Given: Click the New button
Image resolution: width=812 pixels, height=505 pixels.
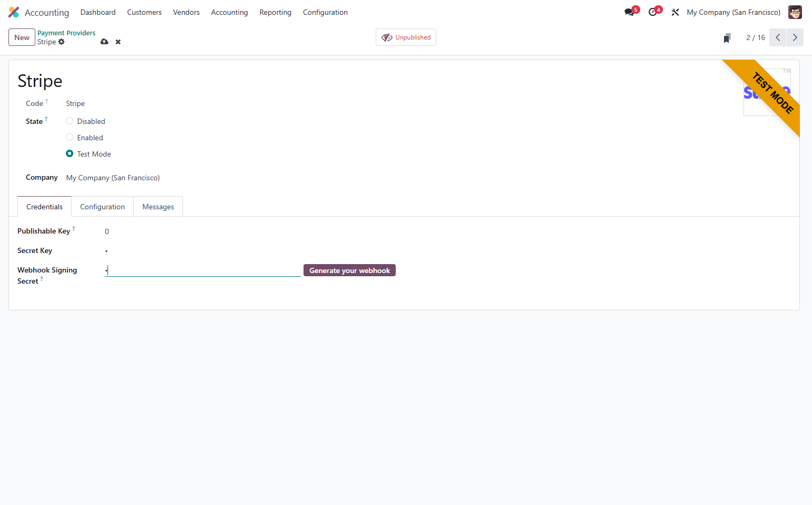Looking at the screenshot, I should click(x=22, y=37).
